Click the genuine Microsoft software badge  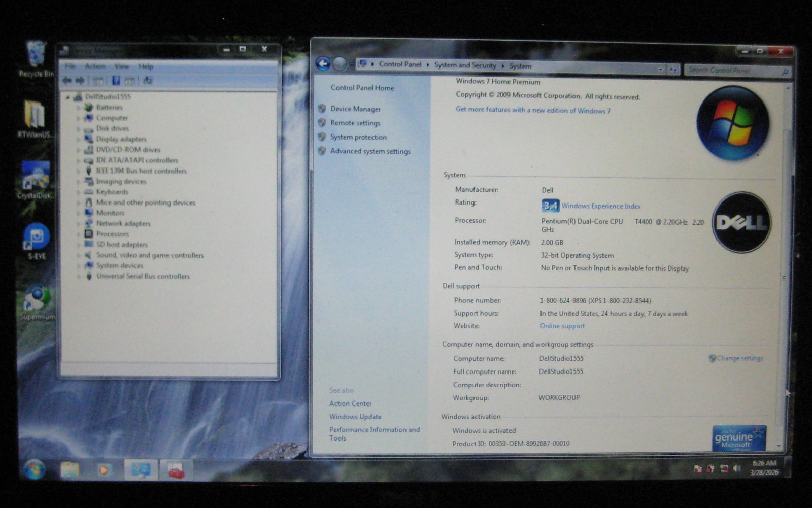739,438
